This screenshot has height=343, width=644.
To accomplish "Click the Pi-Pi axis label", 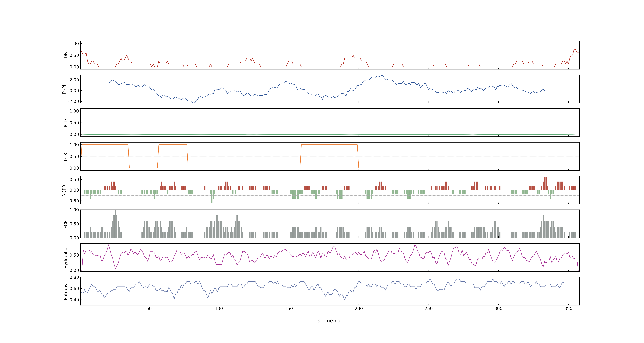I will [64, 89].
